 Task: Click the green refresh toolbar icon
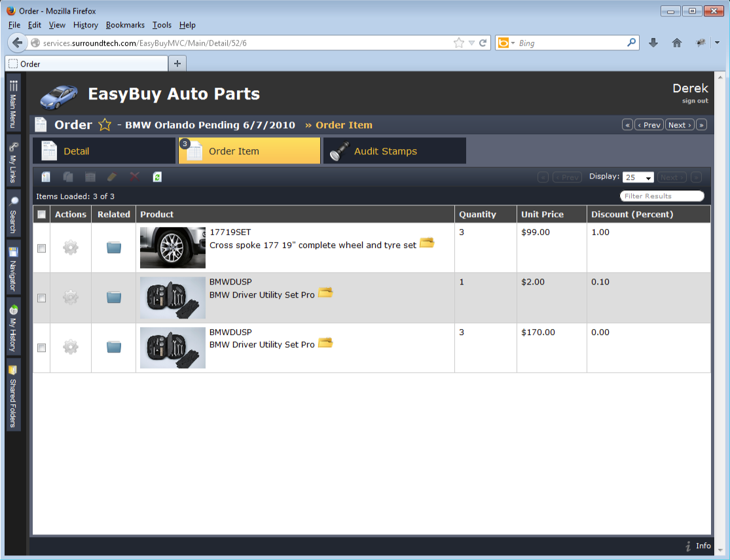(x=157, y=177)
